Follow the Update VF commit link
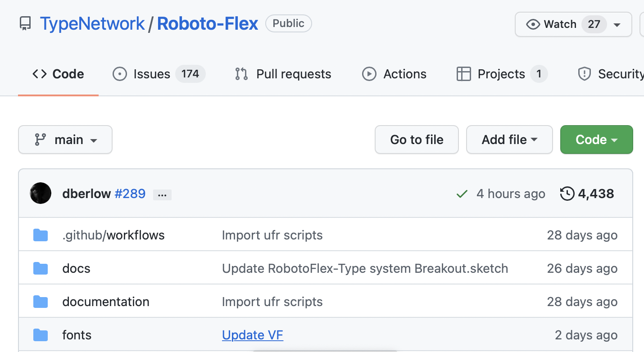Image resolution: width=644 pixels, height=352 pixels. click(x=252, y=335)
